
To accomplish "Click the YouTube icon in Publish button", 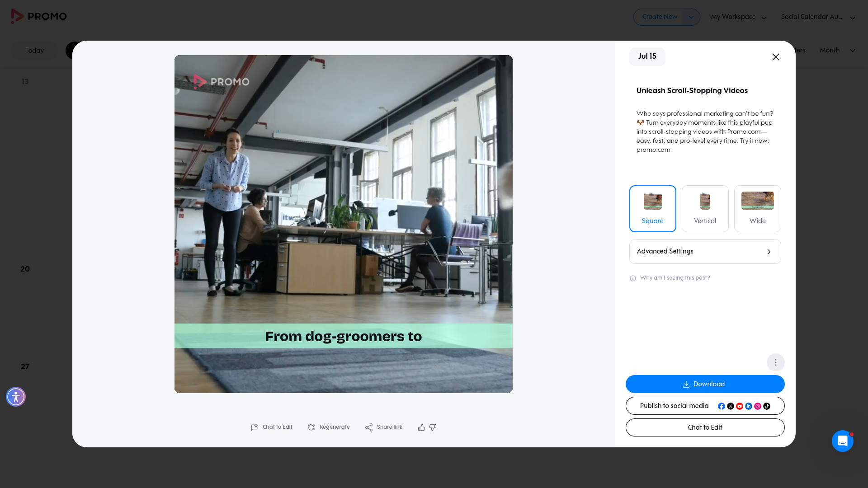I will click(x=740, y=406).
